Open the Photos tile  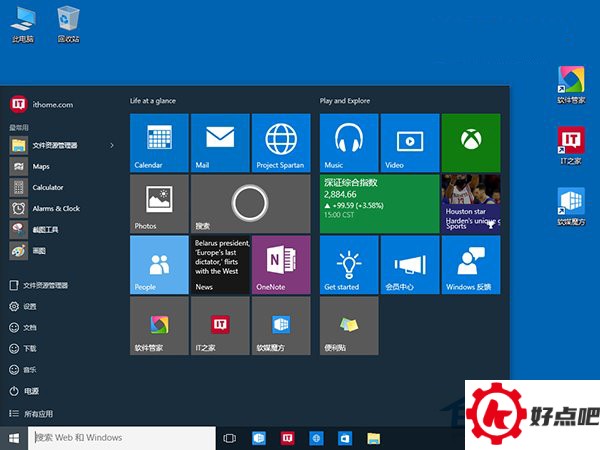click(159, 204)
